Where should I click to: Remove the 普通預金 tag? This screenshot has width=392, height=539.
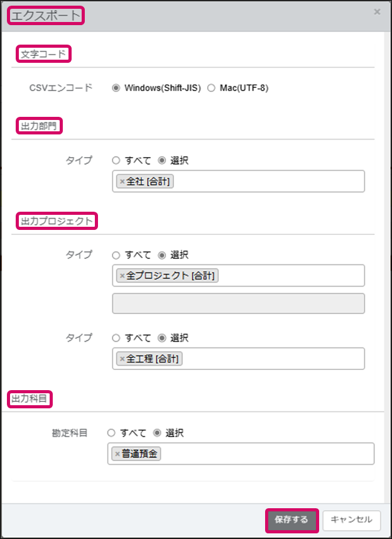pyautogui.click(x=117, y=454)
